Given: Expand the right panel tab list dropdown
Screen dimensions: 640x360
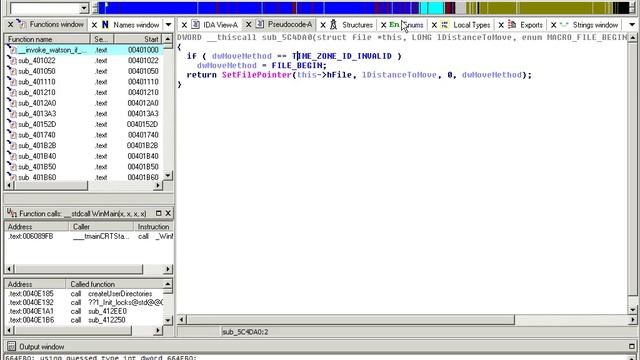Looking at the screenshot, I should tap(632, 25).
